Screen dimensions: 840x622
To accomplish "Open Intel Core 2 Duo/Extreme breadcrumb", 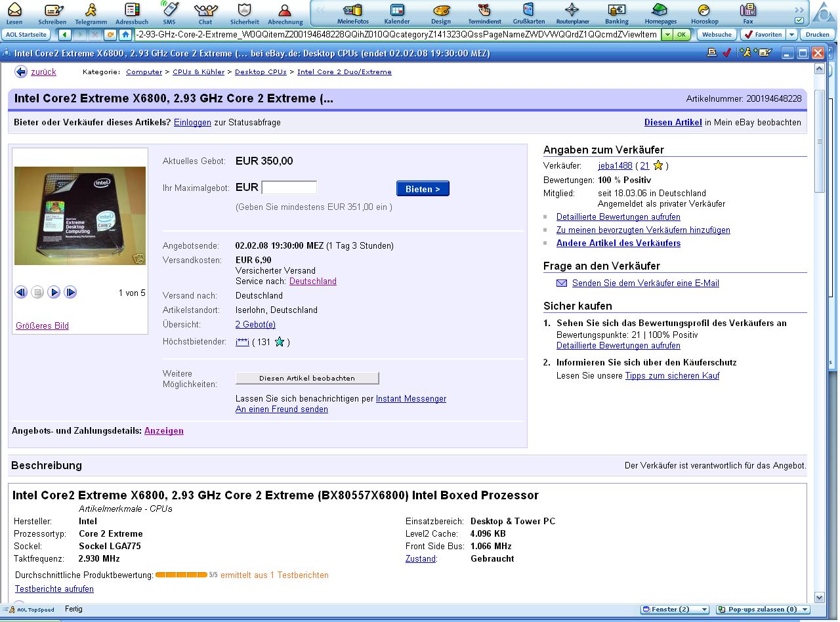I will coord(345,72).
